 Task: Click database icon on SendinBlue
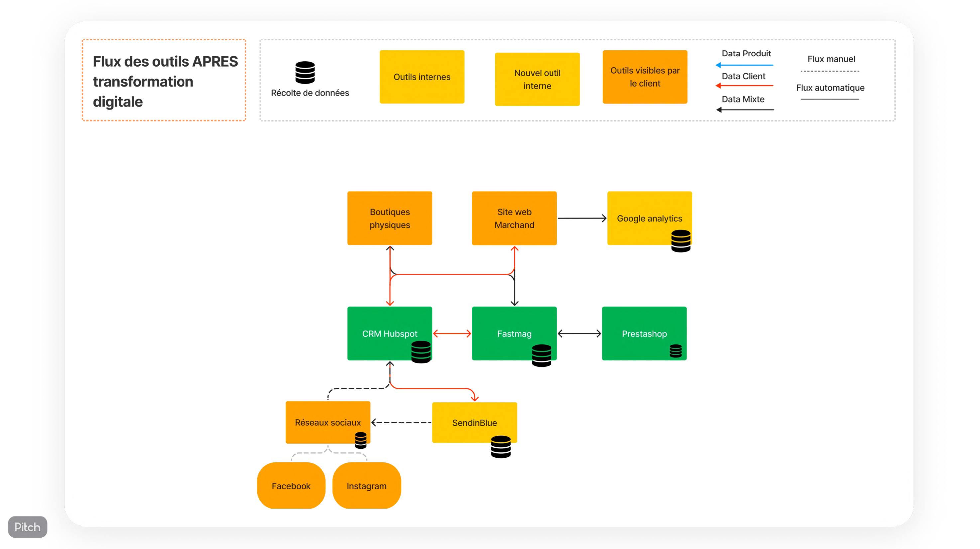pyautogui.click(x=500, y=447)
